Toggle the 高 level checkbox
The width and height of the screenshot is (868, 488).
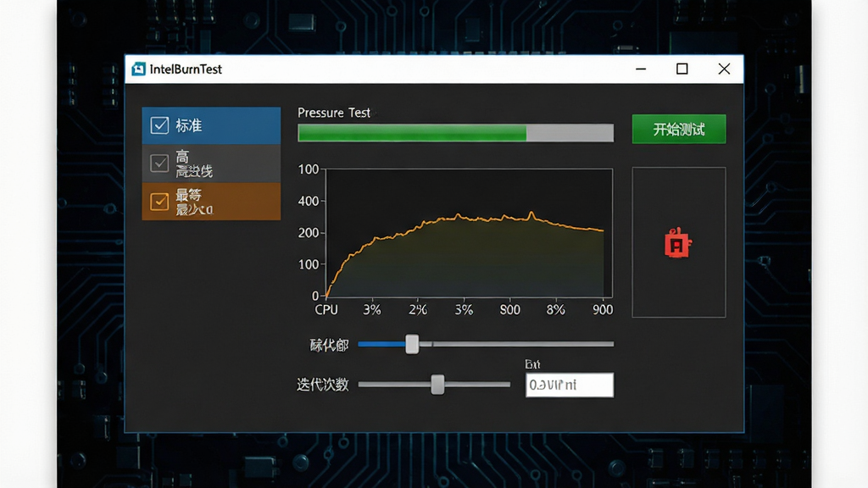[159, 164]
